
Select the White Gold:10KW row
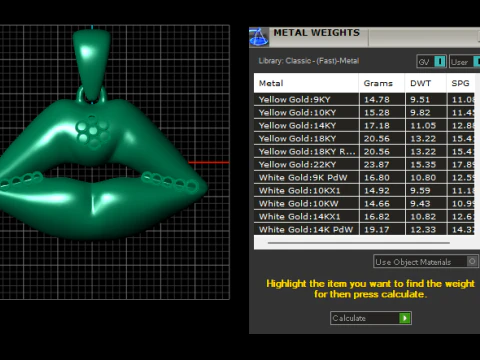point(364,203)
